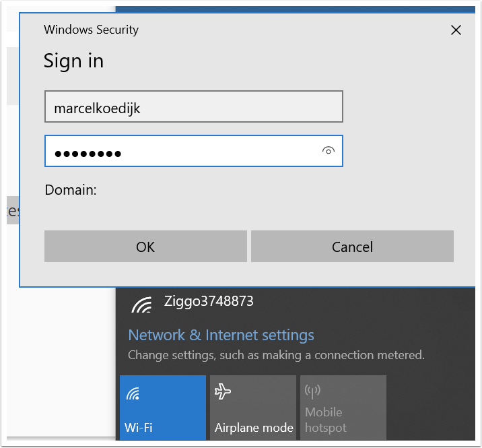Click the Windows Security title text

coord(91,30)
